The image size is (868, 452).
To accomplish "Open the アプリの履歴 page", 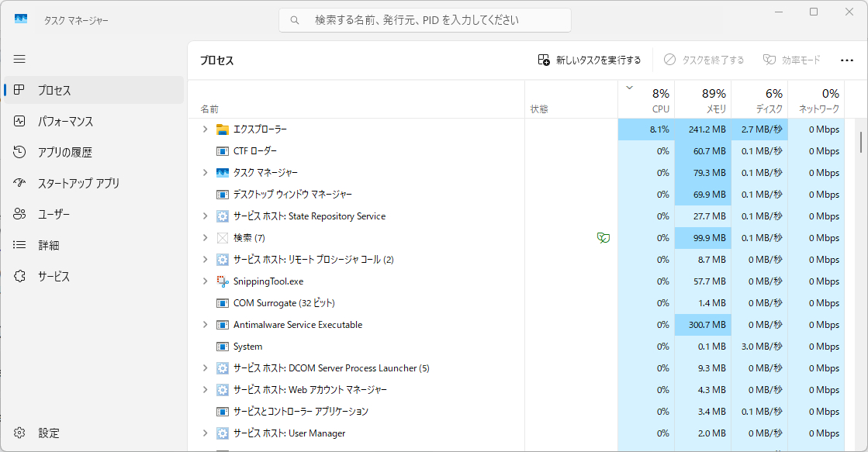I will tap(94, 152).
